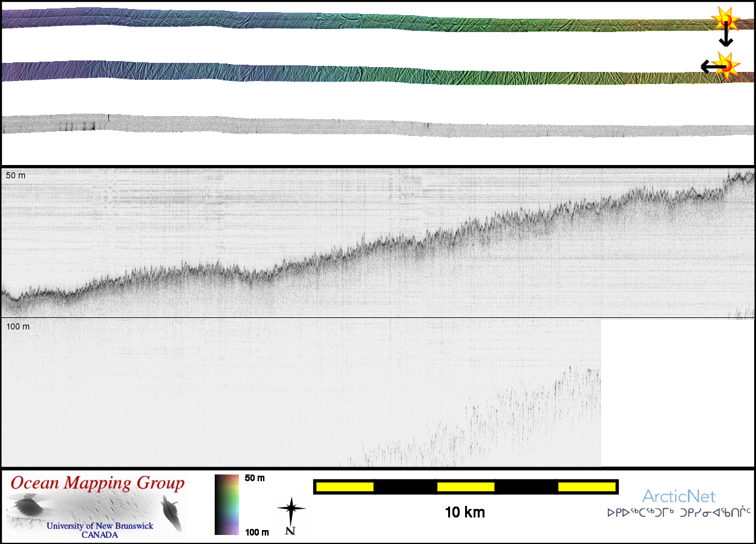This screenshot has height=544, width=756.
Task: Click the University of New Brunswick text
Action: click(100, 526)
